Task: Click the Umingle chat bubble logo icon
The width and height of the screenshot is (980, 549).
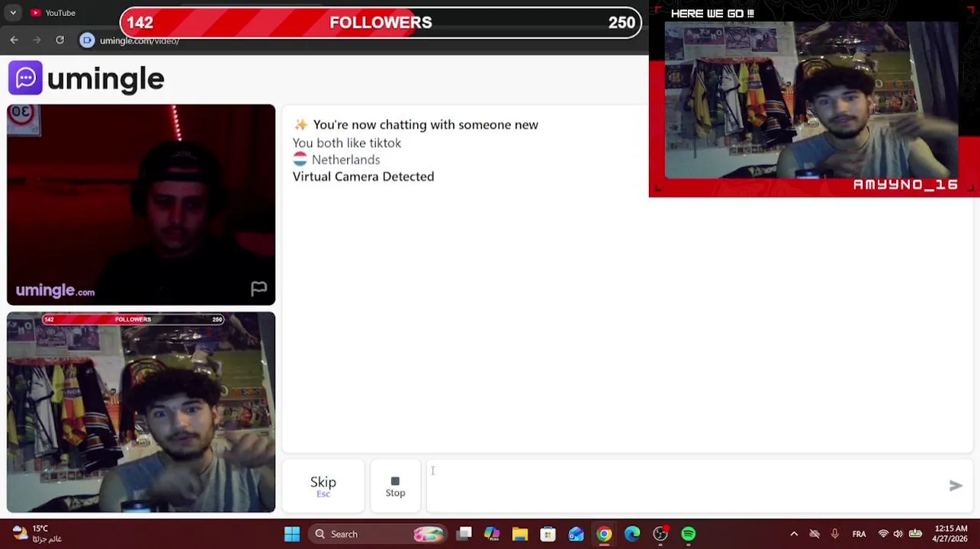Action: (x=25, y=78)
